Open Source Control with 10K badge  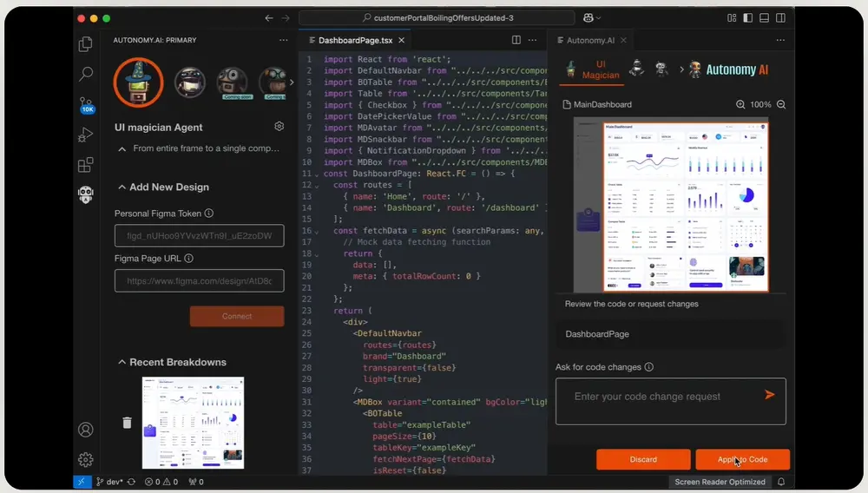86,105
